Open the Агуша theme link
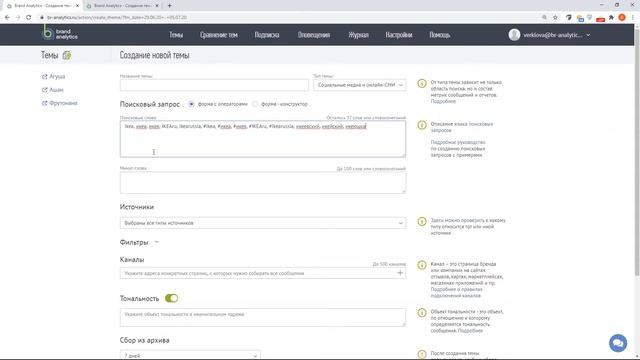The height and width of the screenshot is (360, 640). click(x=57, y=76)
